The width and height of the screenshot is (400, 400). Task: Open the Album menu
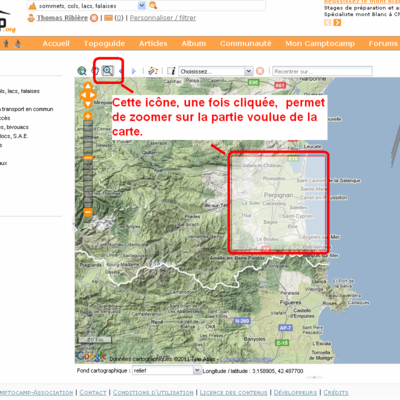194,43
